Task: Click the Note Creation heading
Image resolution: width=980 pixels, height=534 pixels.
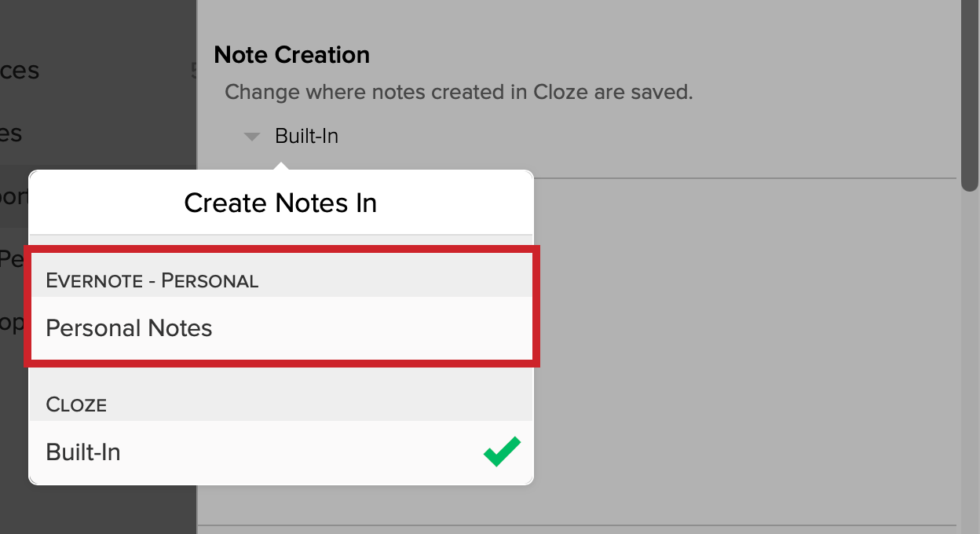Action: [291, 55]
